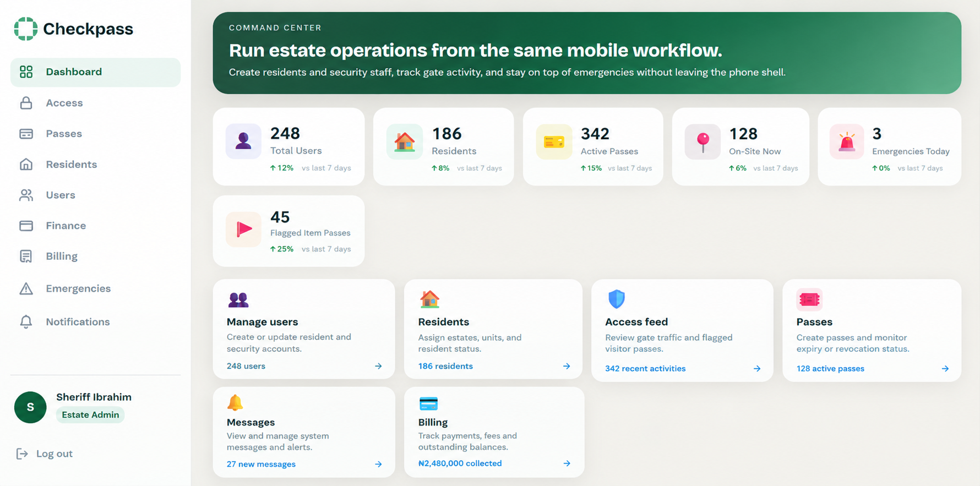
Task: Click the 45 Flagged Item Passes value
Action: [x=280, y=217]
